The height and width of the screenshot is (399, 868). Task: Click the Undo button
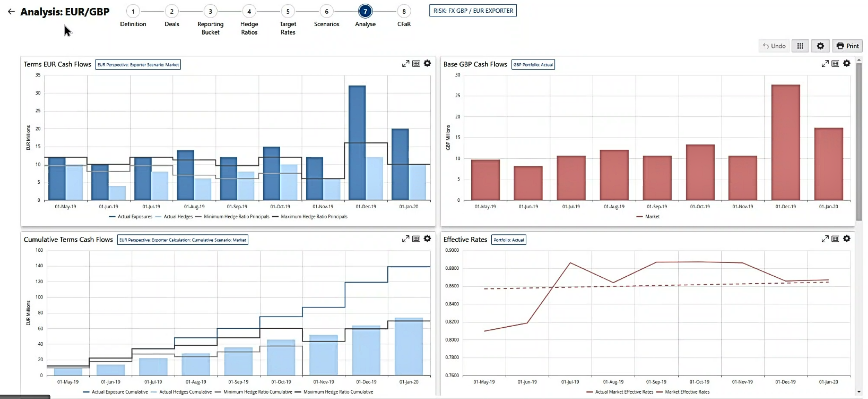[774, 46]
